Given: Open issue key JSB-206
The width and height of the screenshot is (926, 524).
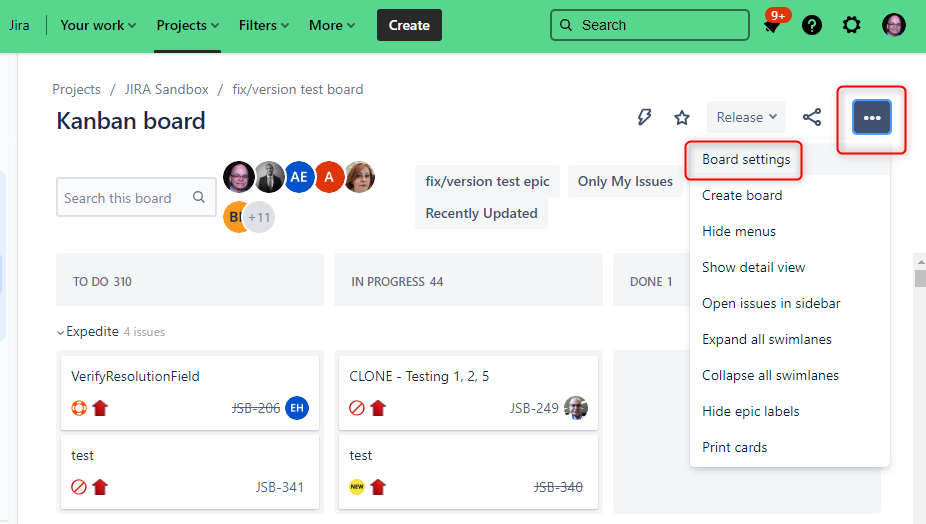Looking at the screenshot, I should (x=256, y=408).
